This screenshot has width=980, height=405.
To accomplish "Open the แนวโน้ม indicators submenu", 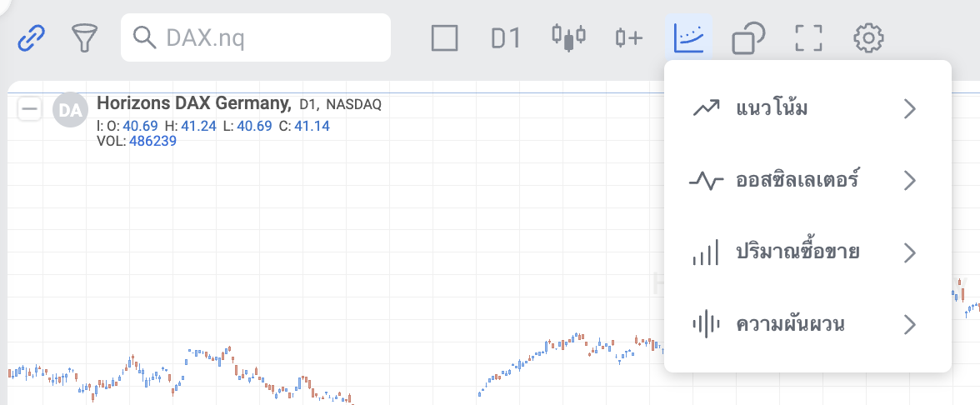I will [x=807, y=108].
